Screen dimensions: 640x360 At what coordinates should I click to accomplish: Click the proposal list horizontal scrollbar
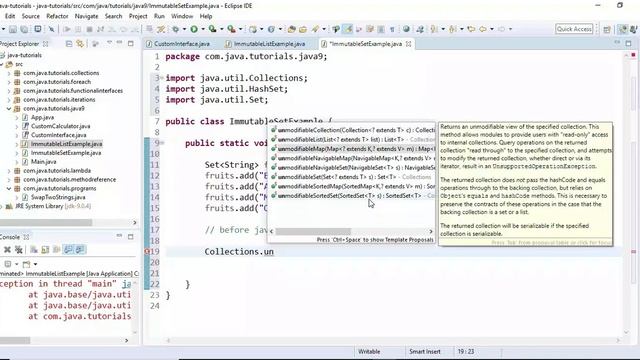point(313,231)
